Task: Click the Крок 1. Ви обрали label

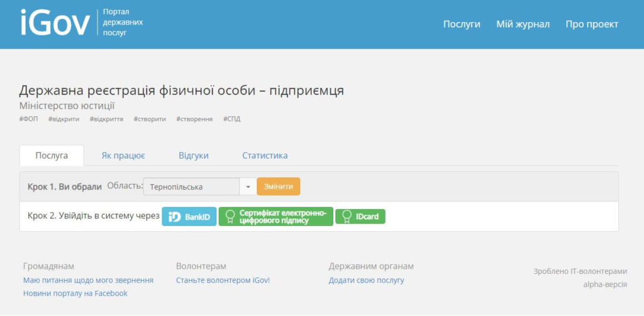Action: [65, 187]
